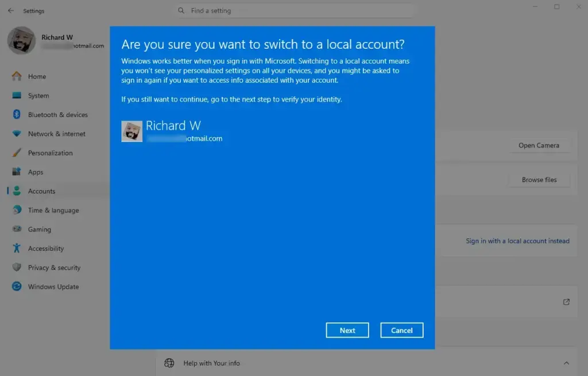Image resolution: width=588 pixels, height=376 pixels.
Task: Click the Apps text in the sidebar
Action: [x=36, y=172]
